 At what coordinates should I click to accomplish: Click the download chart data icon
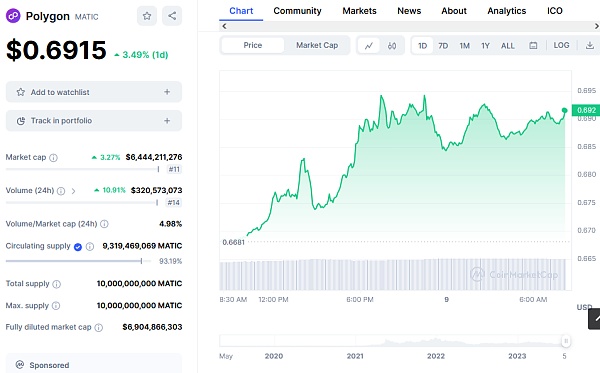pyautogui.click(x=590, y=46)
